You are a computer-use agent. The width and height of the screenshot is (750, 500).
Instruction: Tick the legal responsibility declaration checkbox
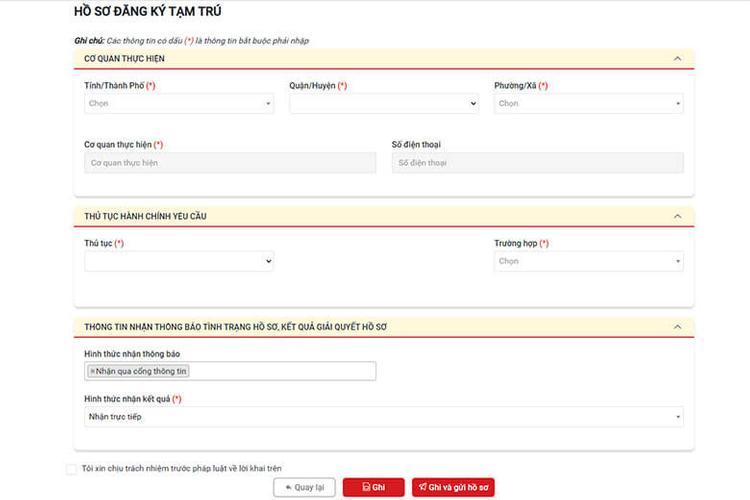pos(71,468)
